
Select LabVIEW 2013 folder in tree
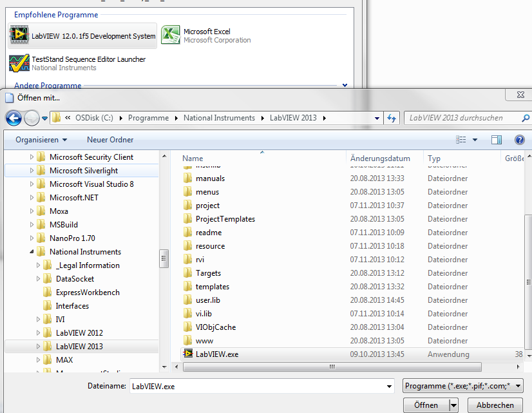(79, 346)
